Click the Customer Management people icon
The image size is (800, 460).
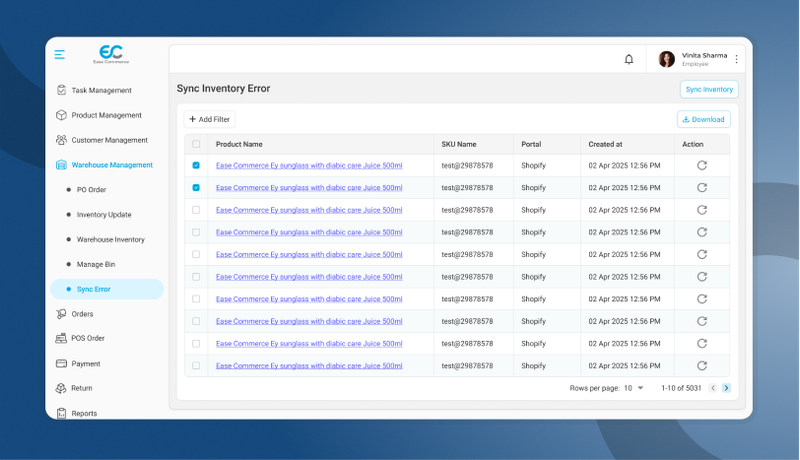coord(61,140)
